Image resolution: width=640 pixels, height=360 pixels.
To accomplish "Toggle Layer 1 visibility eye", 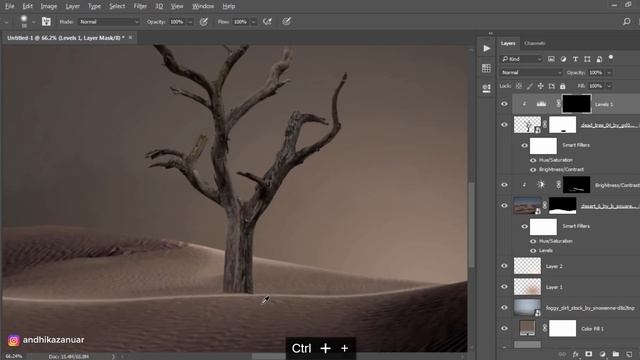I will (x=504, y=287).
